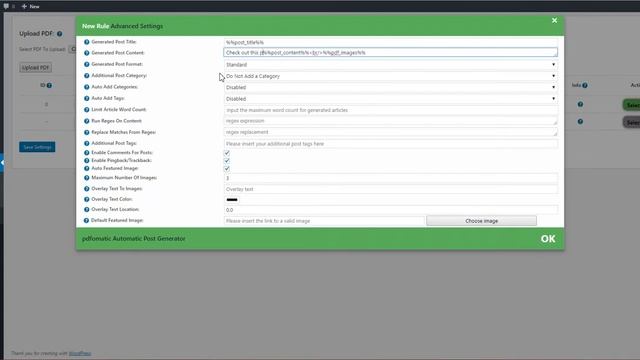This screenshot has width=640, height=360.
Task: Click the Overlay Text To Images field
Action: coord(391,189)
